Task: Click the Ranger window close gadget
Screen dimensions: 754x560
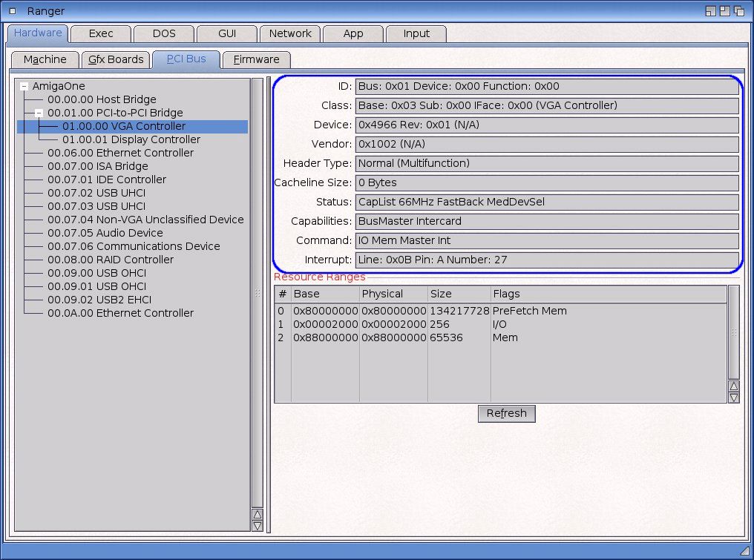Action: point(13,11)
